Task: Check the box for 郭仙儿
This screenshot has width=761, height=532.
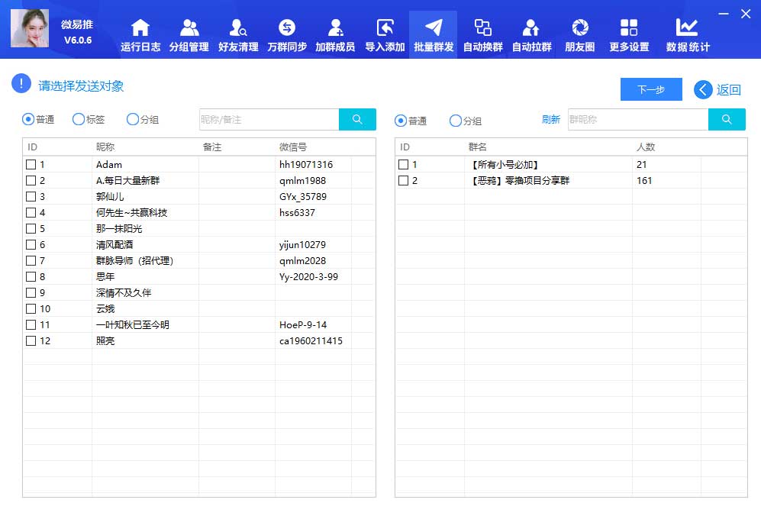Action: 31,196
